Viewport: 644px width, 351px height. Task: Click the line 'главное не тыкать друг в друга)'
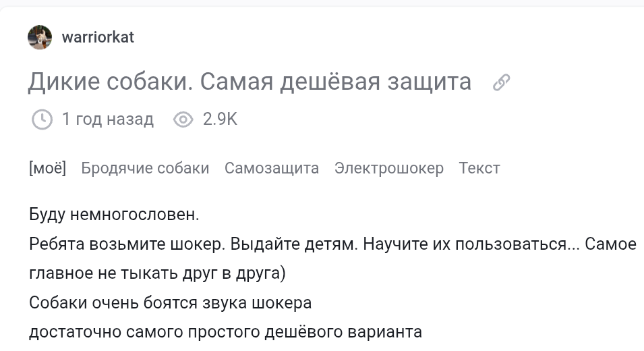[158, 273]
